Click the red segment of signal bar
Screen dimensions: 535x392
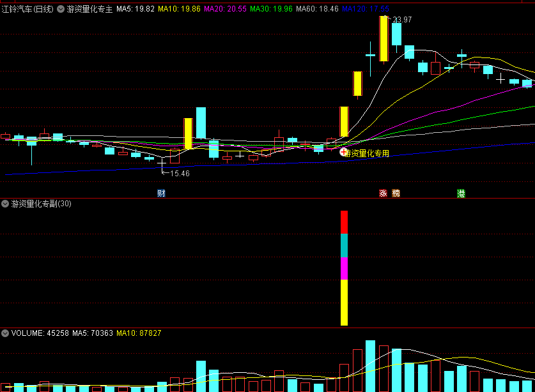click(345, 222)
